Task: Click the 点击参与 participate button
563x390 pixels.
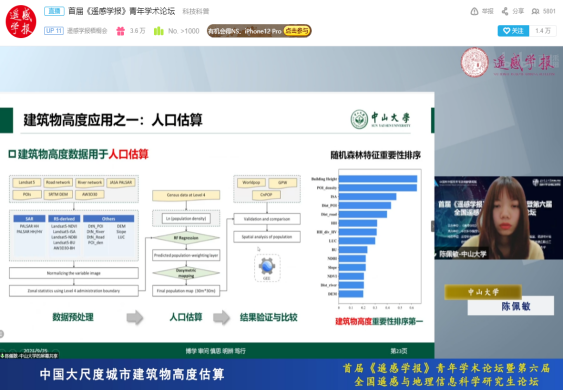Action: point(297,31)
